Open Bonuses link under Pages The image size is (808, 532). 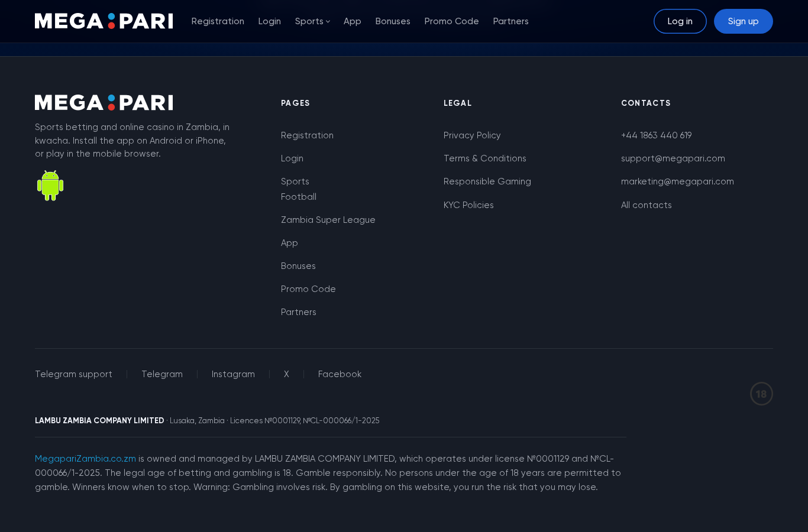(298, 266)
